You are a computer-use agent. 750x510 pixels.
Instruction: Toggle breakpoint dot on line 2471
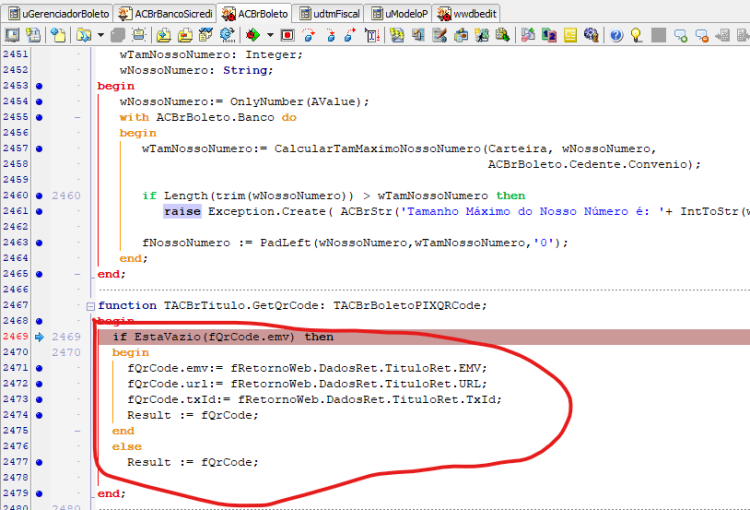[39, 368]
